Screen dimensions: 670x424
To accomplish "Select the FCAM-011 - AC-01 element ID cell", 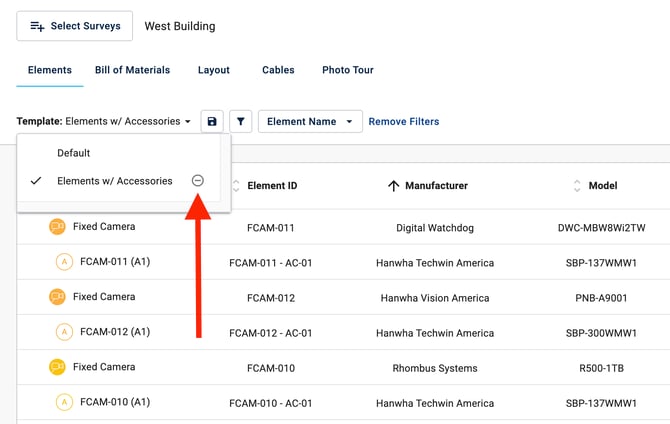I will [x=270, y=263].
